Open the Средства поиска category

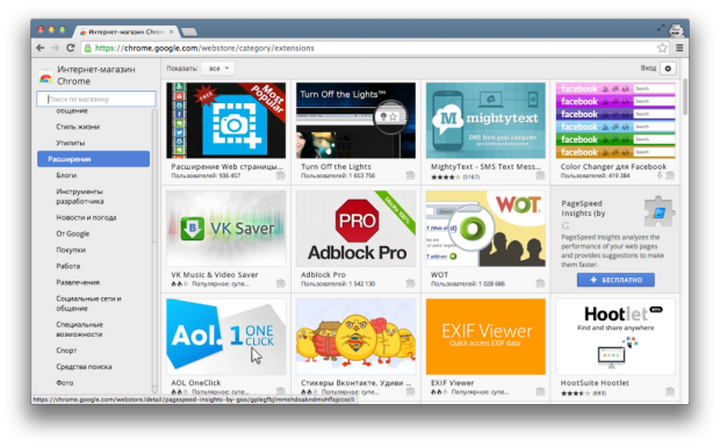[84, 366]
